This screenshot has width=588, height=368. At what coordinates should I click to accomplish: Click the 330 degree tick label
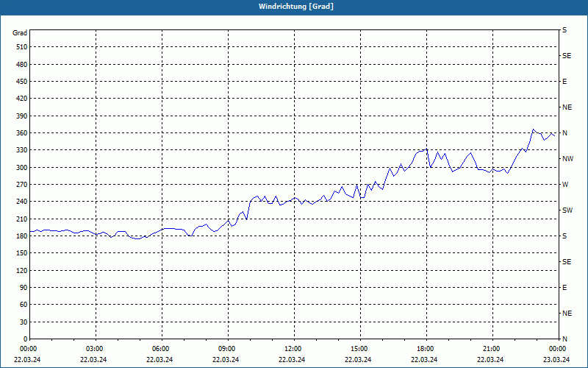pos(22,150)
